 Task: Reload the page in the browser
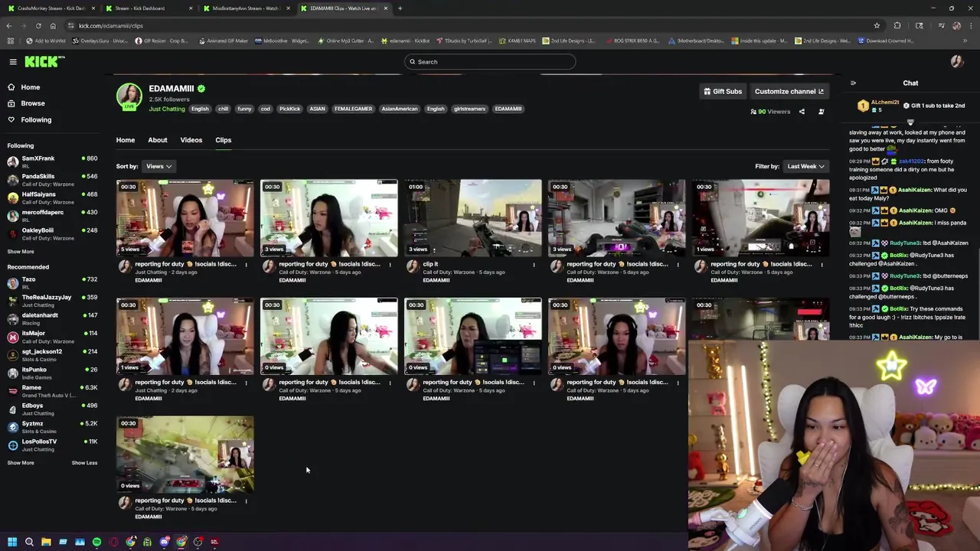(38, 25)
